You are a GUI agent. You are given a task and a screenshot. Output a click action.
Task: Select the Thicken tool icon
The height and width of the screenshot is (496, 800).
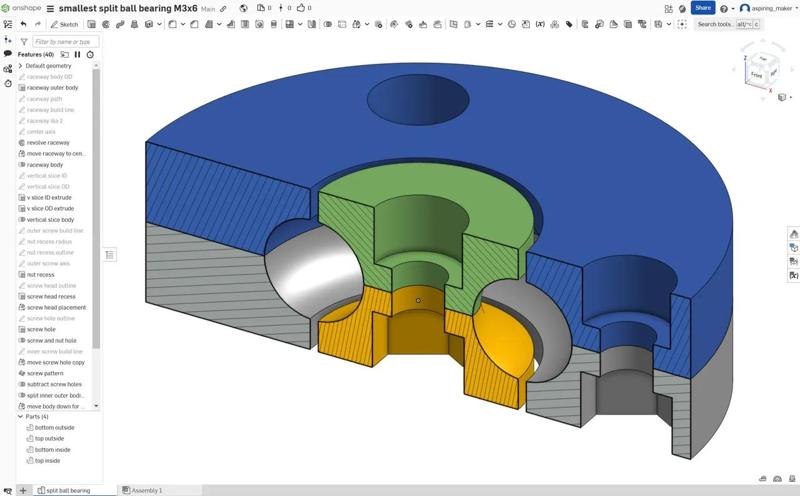pos(149,24)
